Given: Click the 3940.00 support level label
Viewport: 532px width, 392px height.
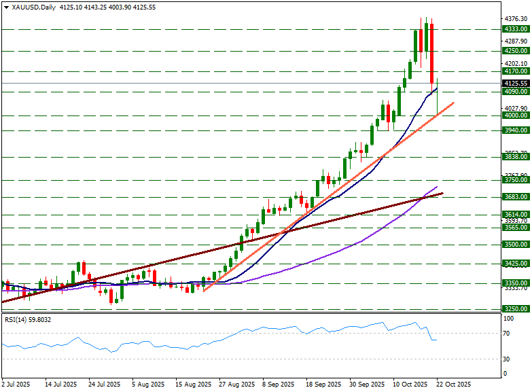Looking at the screenshot, I should click(516, 130).
